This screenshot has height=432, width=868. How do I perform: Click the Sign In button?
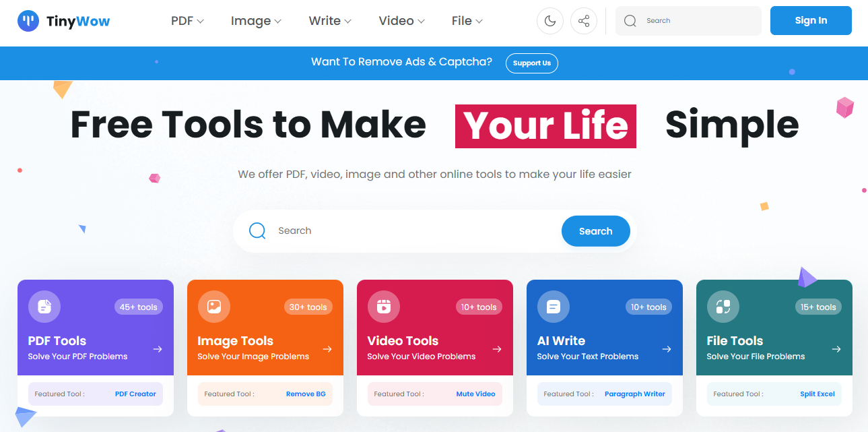click(811, 21)
